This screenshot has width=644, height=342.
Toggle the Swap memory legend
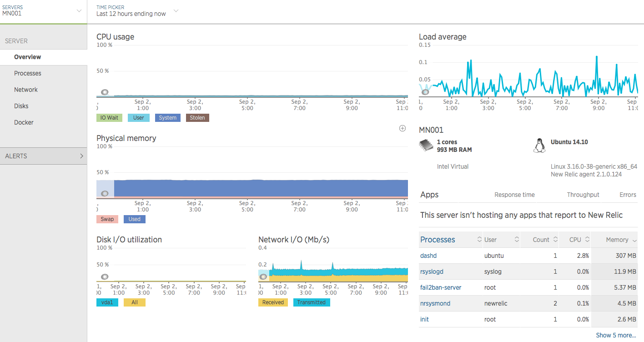click(x=107, y=219)
